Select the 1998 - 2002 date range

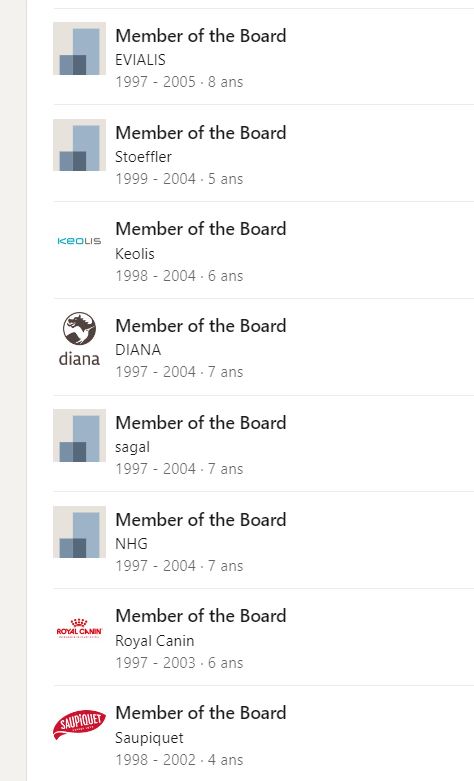click(155, 760)
